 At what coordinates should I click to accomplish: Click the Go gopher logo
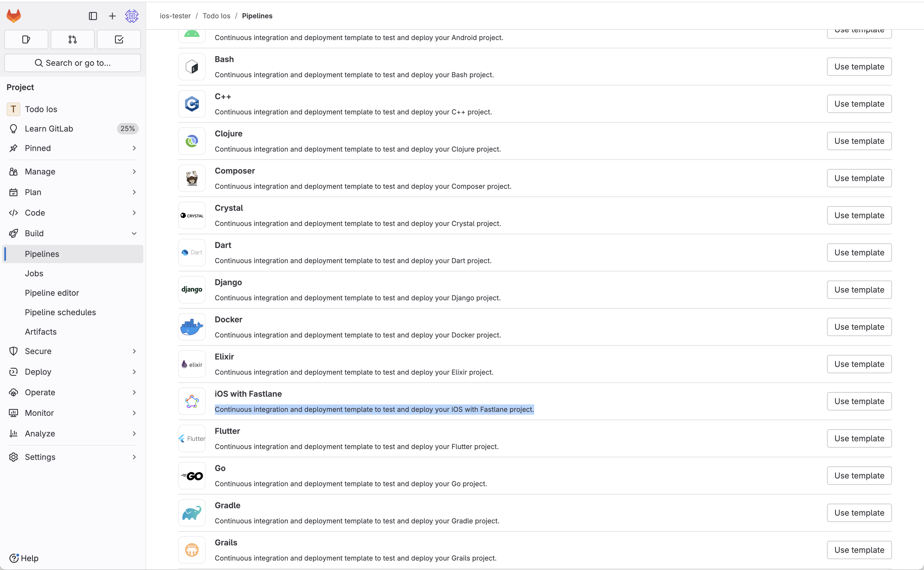(x=192, y=476)
